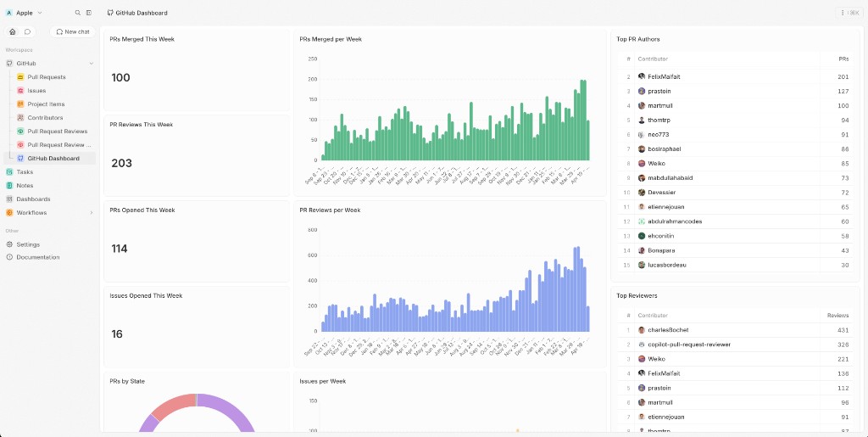Open Pull Request Reviews in sidebar

(x=58, y=132)
